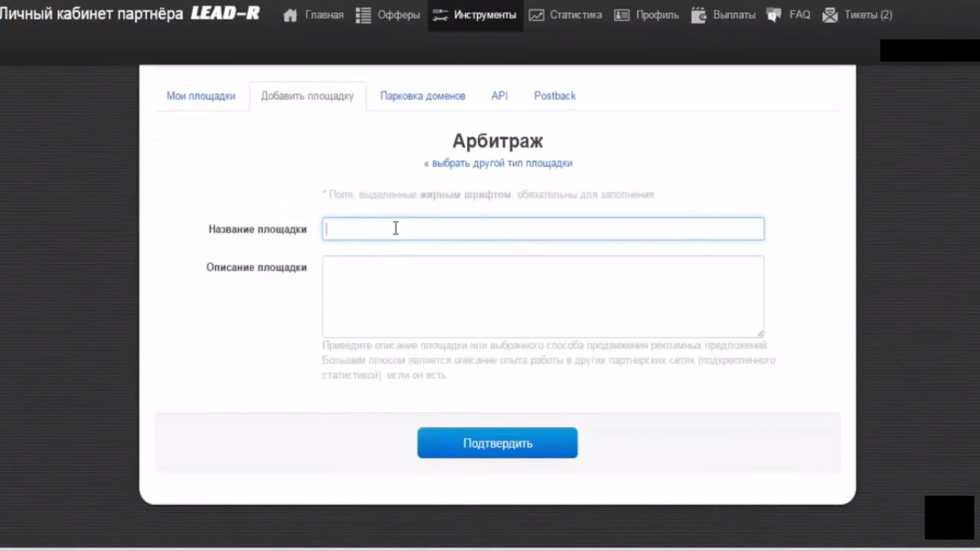Select the Инструменты tools icon
The height and width of the screenshot is (551, 980).
[x=438, y=14]
